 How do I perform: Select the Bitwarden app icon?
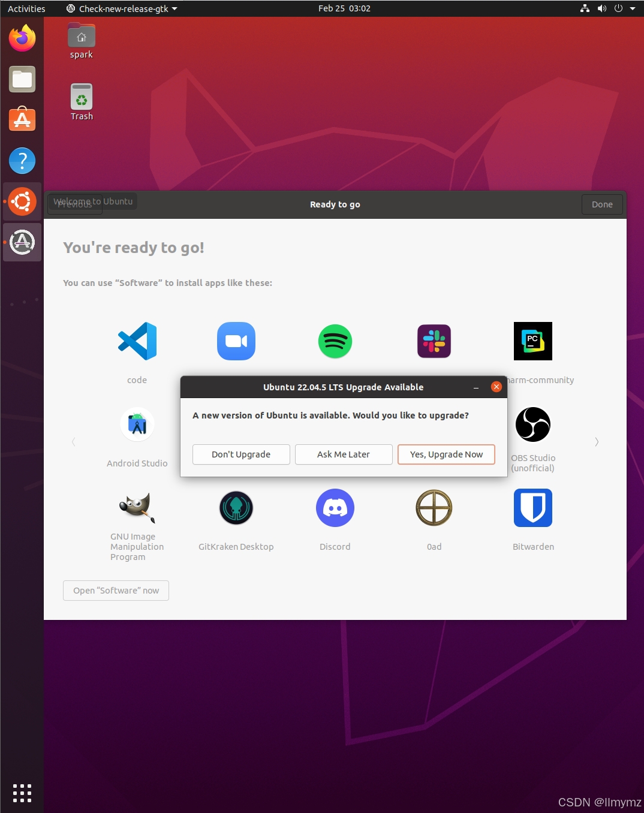point(533,508)
